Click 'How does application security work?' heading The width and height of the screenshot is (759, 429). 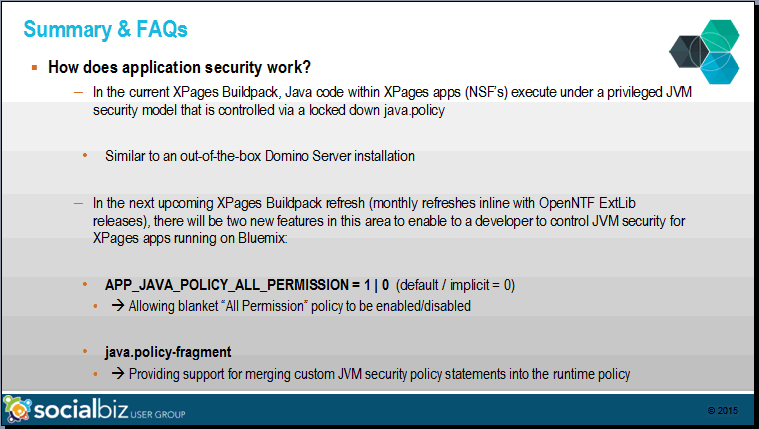click(x=179, y=67)
